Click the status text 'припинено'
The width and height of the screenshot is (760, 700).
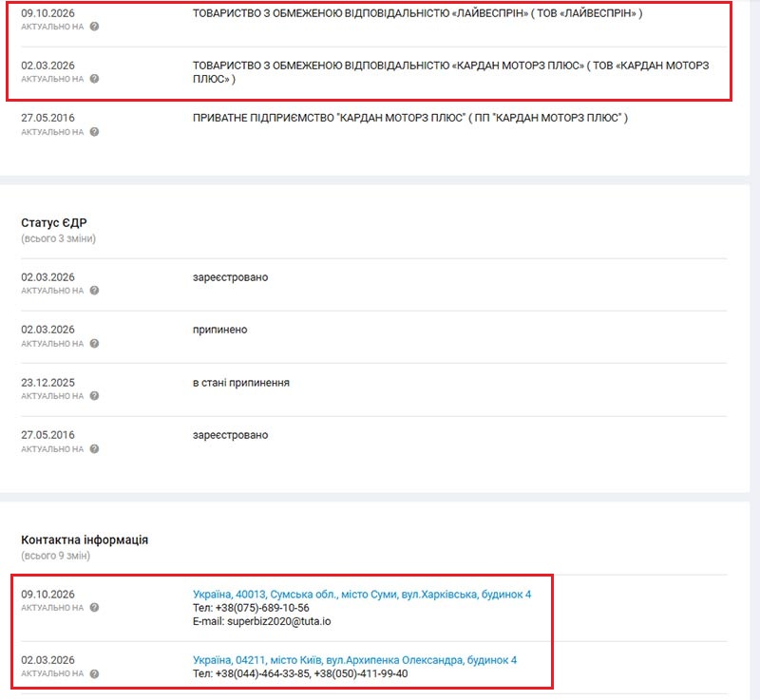pyautogui.click(x=220, y=330)
